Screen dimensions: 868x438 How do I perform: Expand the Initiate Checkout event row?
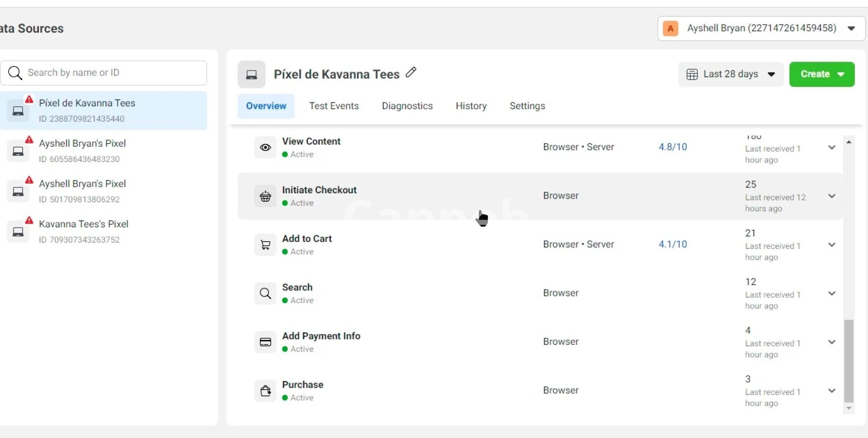pyautogui.click(x=831, y=196)
